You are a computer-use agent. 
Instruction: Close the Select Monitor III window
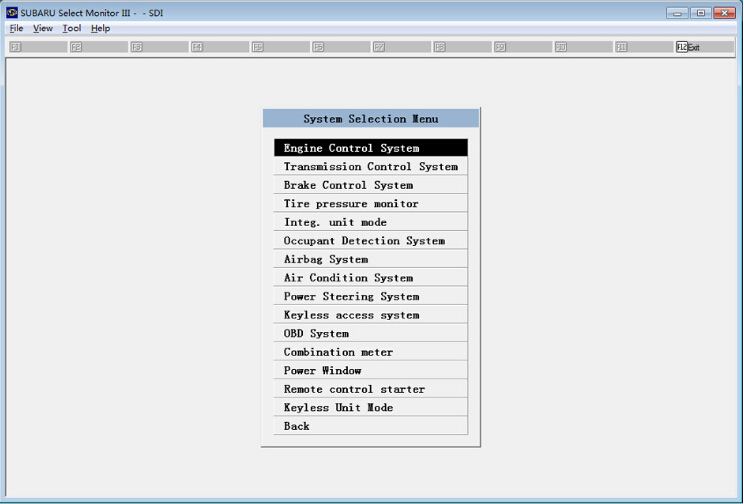pyautogui.click(x=725, y=13)
